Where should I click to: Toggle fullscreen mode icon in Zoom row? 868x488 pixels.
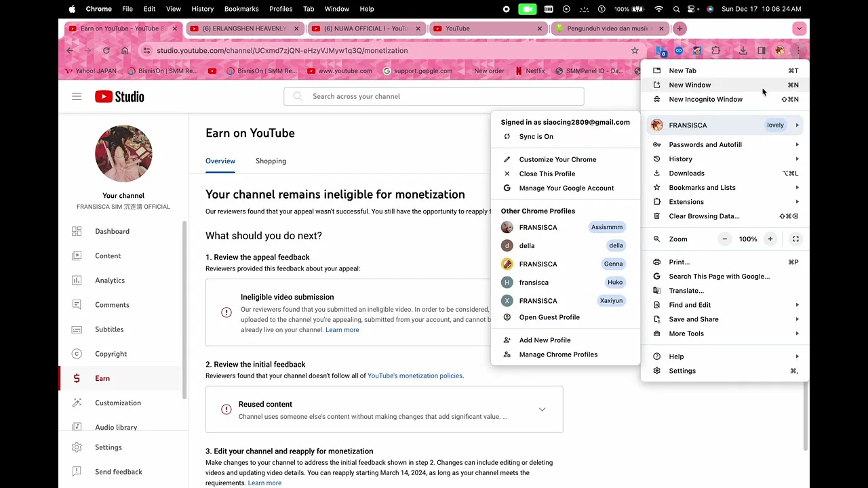pos(796,239)
